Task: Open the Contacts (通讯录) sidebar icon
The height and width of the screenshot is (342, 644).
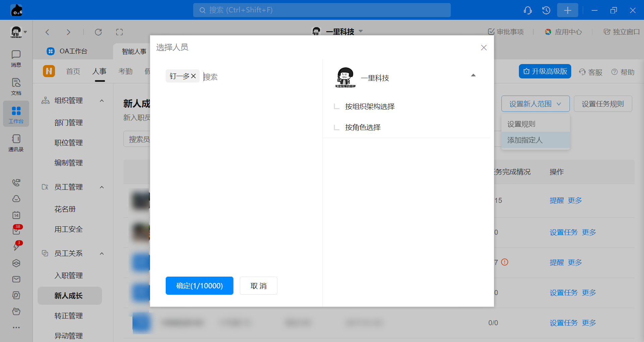Action: (16, 142)
